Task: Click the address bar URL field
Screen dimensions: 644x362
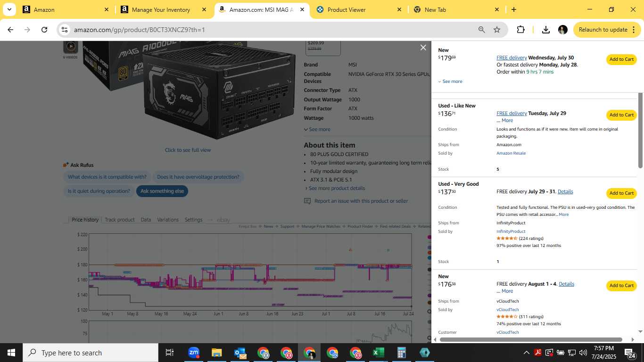Action: pyautogui.click(x=273, y=30)
